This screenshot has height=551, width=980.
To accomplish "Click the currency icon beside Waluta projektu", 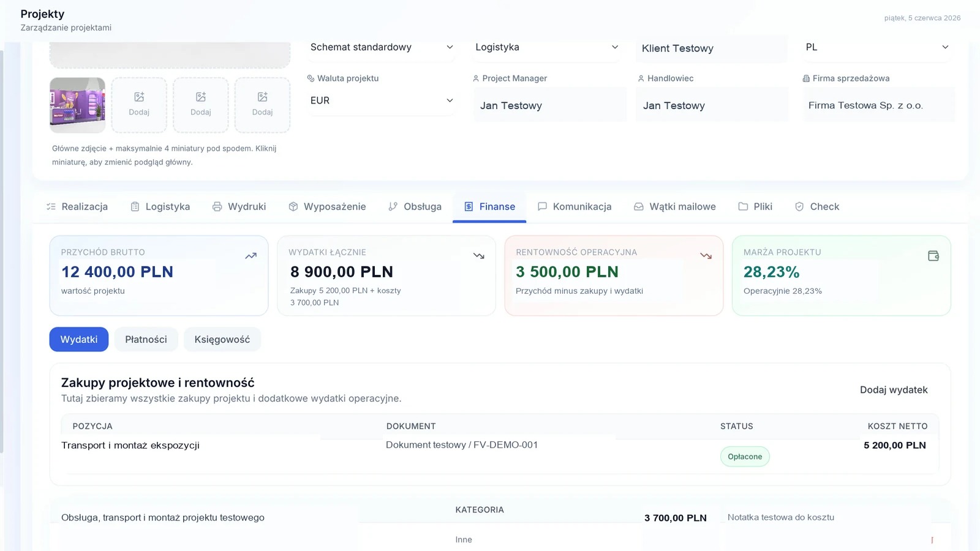I will pos(311,78).
